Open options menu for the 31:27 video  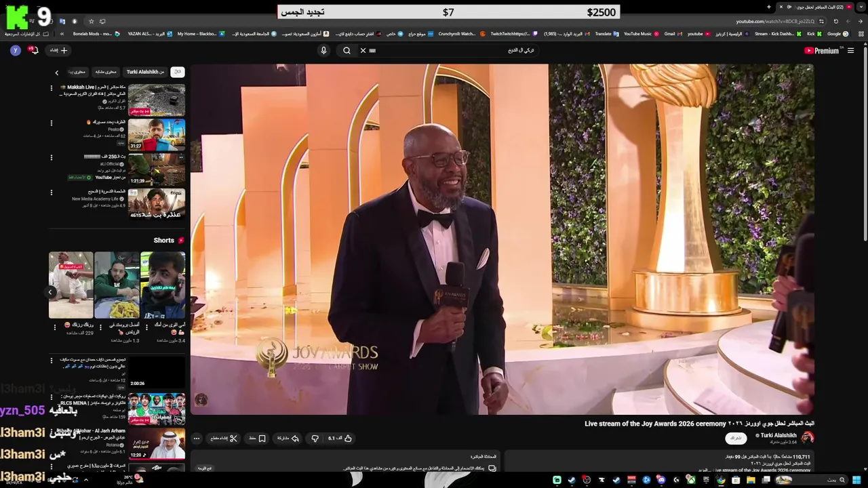click(51, 123)
